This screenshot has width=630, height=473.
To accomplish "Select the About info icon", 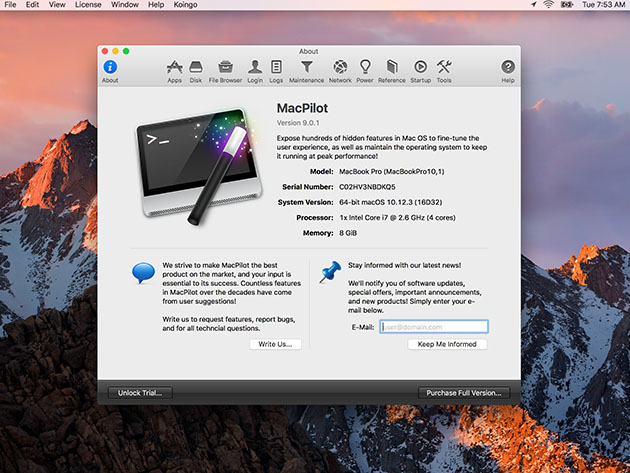I will [x=110, y=68].
